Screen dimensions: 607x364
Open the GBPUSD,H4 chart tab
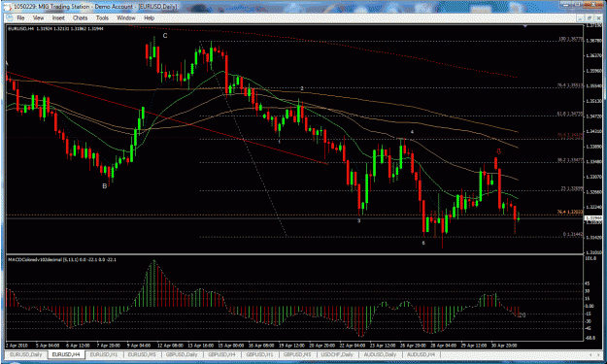(221, 354)
